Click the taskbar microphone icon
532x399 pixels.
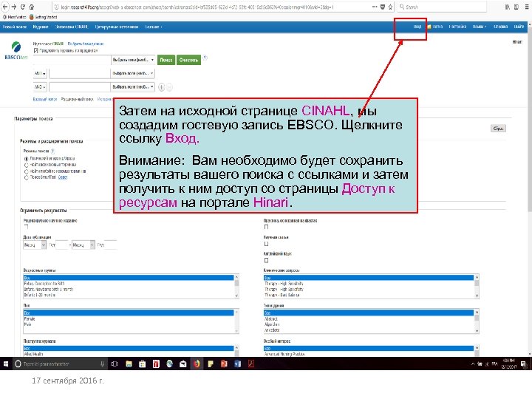click(102, 364)
